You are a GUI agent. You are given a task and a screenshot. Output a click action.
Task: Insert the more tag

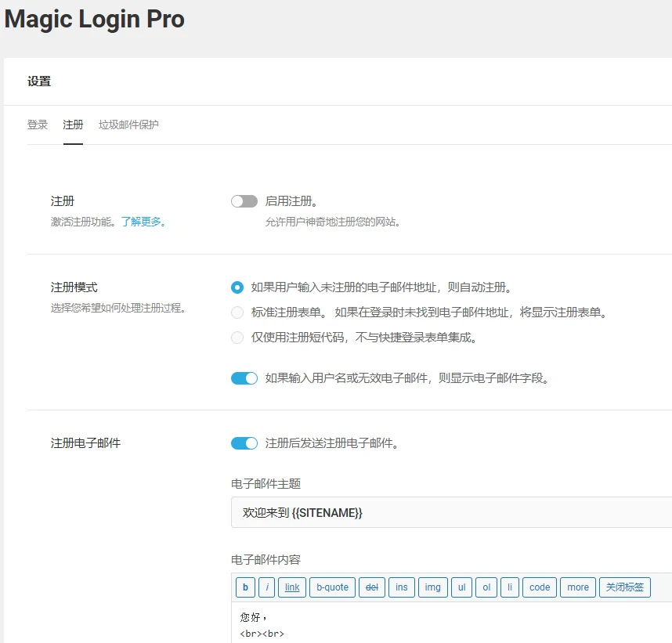pyautogui.click(x=576, y=587)
